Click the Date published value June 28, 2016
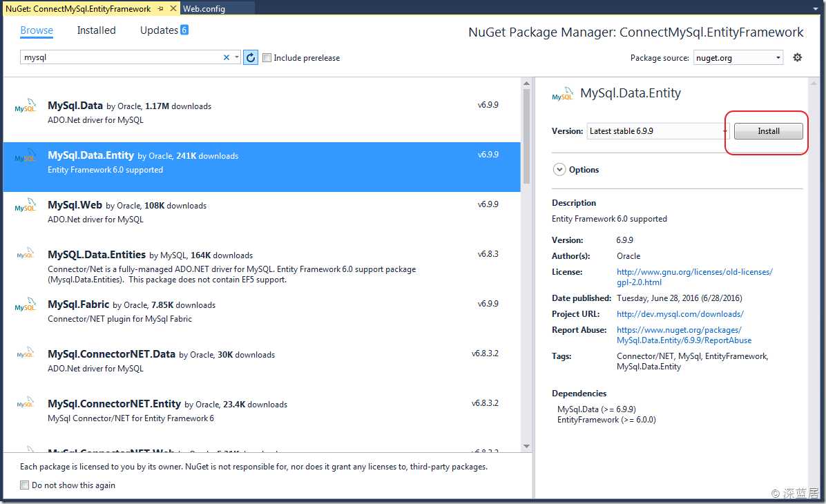The width and height of the screenshot is (826, 504). (x=679, y=298)
